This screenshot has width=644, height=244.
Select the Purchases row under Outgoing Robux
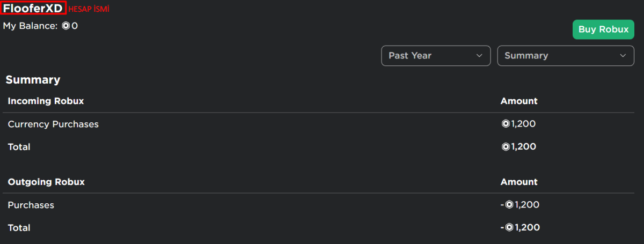(31, 205)
